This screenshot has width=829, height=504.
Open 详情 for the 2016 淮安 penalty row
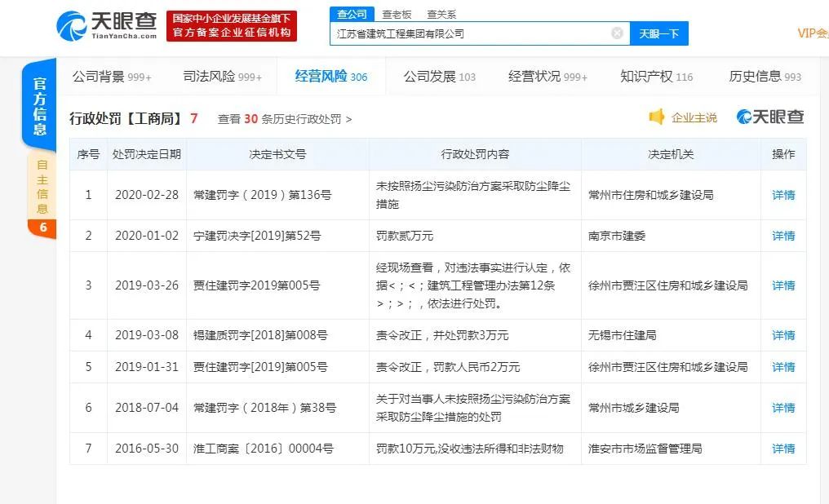click(x=782, y=449)
